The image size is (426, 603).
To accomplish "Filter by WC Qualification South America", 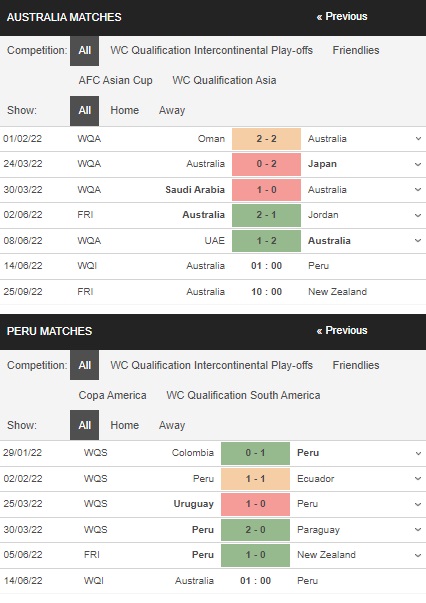I will pyautogui.click(x=243, y=395).
